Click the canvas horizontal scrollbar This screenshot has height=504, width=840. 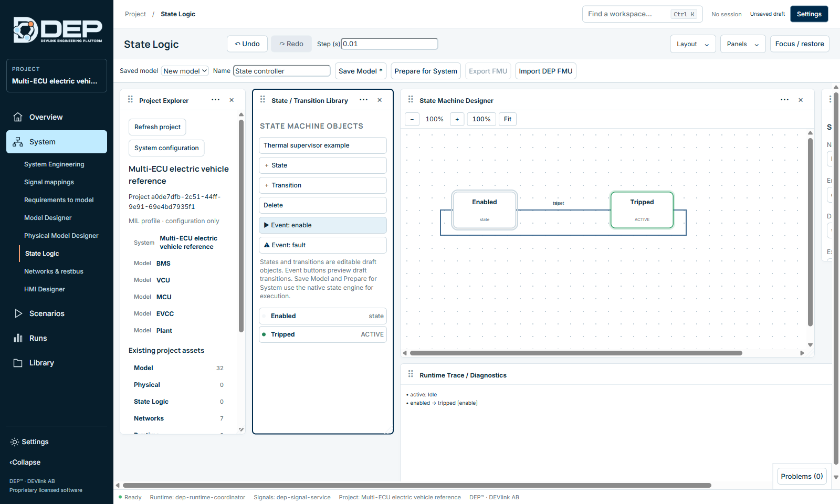[576, 353]
